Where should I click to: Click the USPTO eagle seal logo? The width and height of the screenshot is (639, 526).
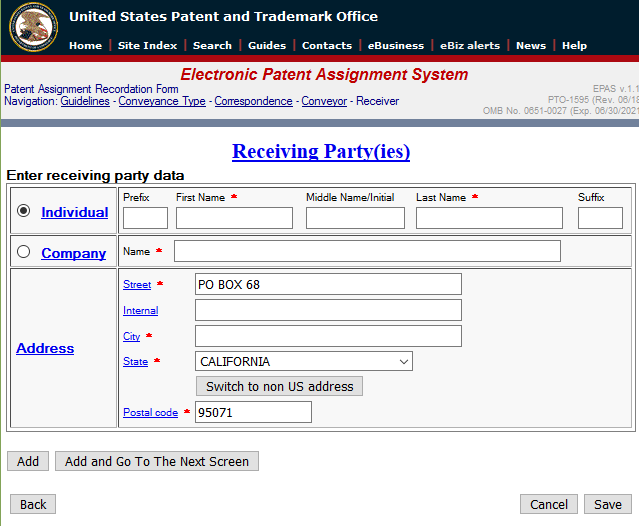click(x=33, y=27)
